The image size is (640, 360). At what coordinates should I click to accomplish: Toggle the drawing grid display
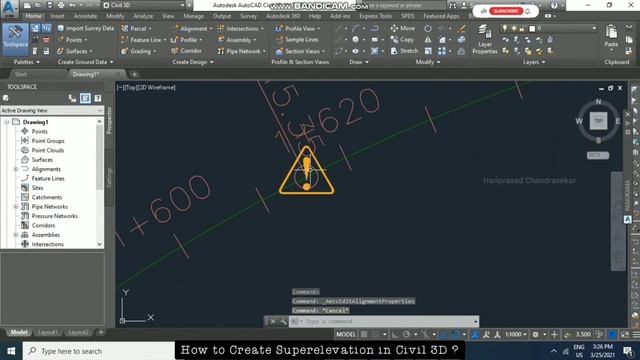tap(364, 334)
